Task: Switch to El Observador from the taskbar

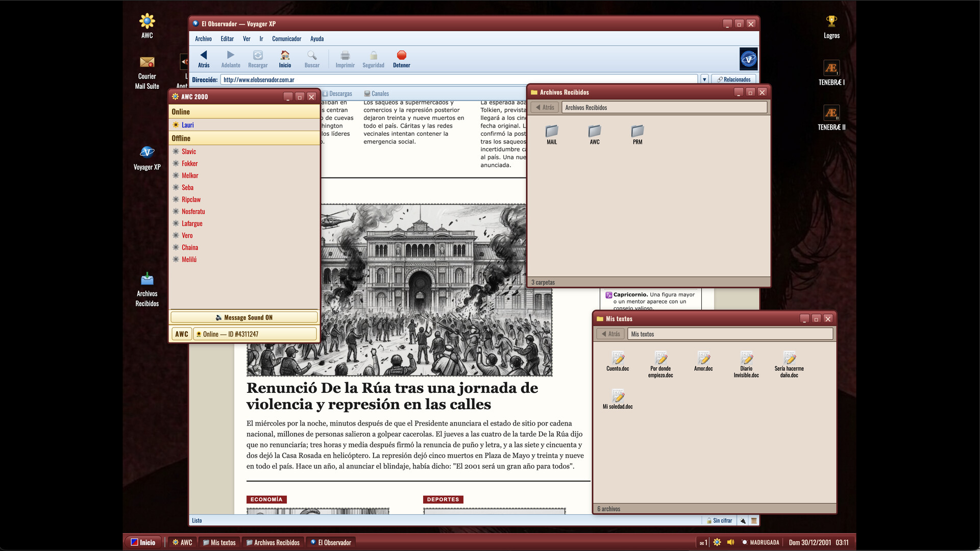Action: click(331, 542)
